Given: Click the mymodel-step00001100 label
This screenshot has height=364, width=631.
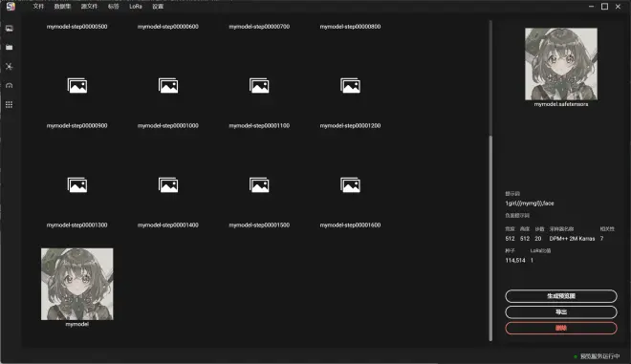Looking at the screenshot, I should pyautogui.click(x=259, y=126).
